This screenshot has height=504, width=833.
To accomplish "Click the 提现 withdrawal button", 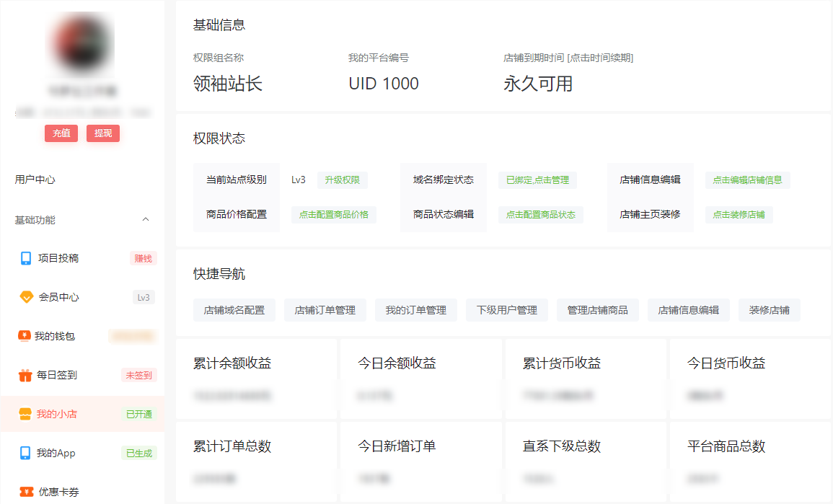I will click(103, 133).
